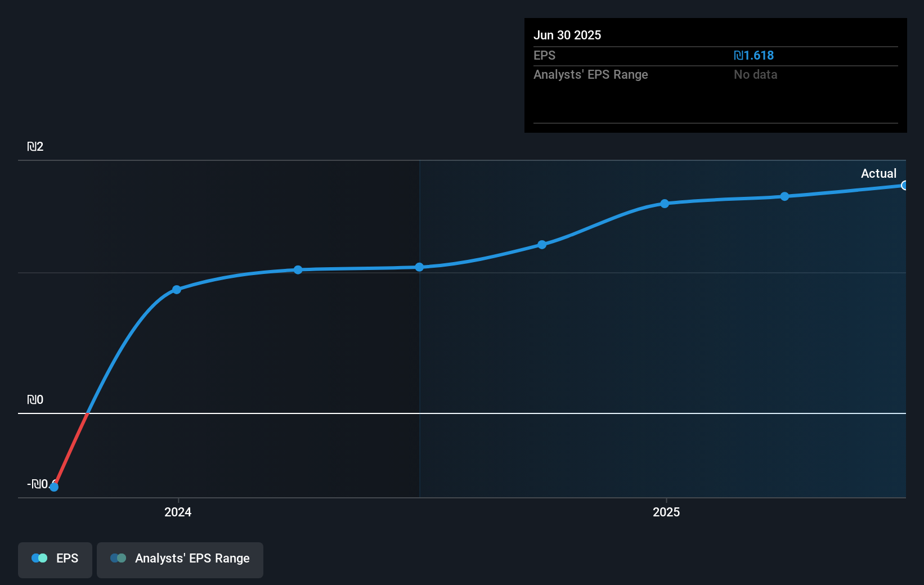Select the Jun 30 2025 EPS data point
Viewport: 924px width, 585px height.
point(904,186)
